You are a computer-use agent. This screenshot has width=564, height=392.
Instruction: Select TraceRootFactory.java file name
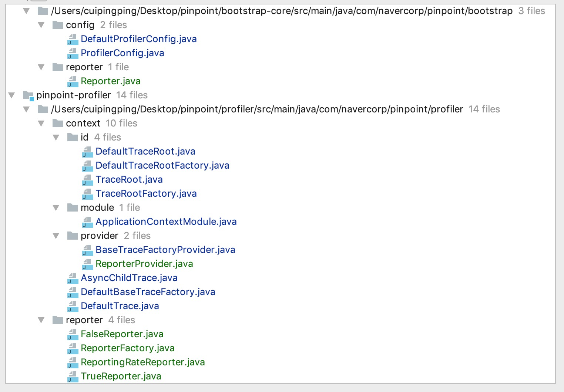[x=146, y=193]
